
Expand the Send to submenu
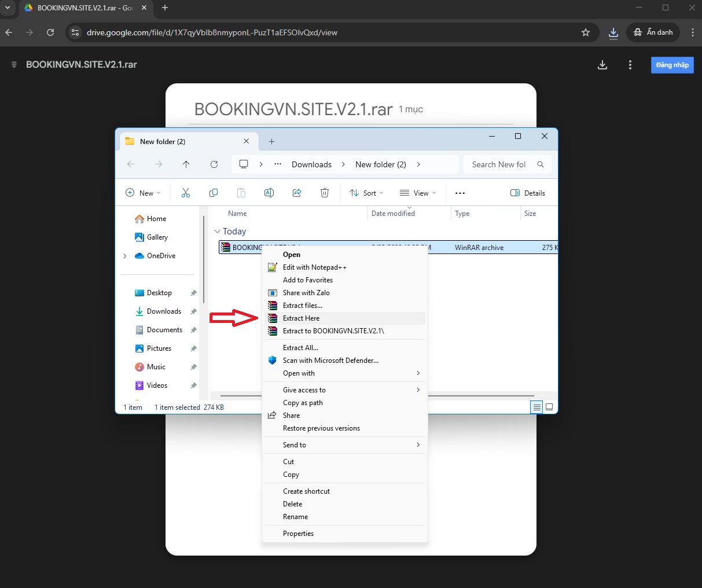pos(418,445)
